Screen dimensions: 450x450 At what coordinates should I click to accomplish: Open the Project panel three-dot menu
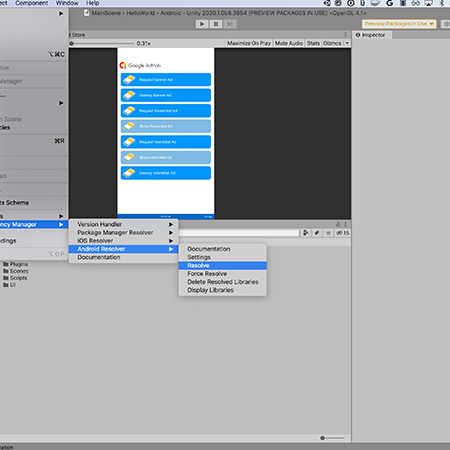346,224
